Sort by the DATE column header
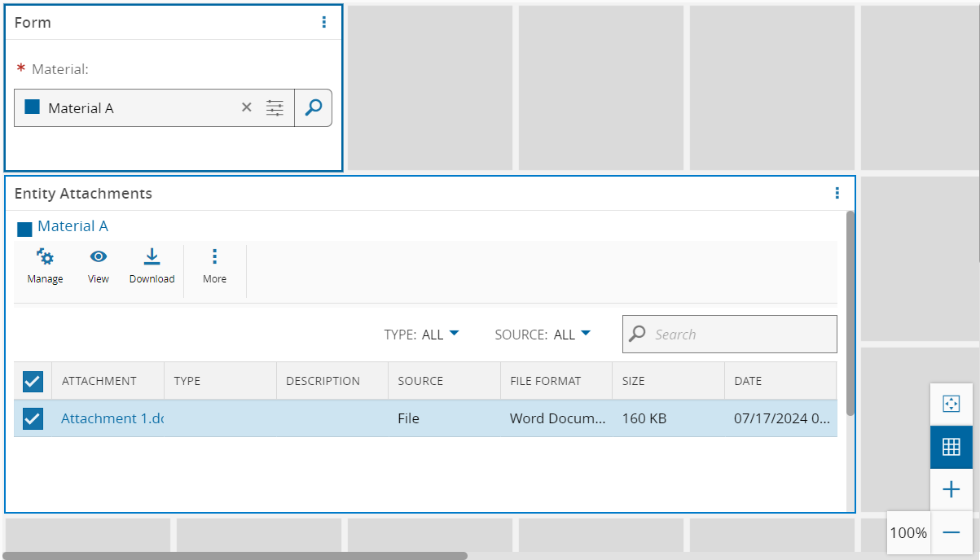The image size is (980, 560). [x=780, y=381]
